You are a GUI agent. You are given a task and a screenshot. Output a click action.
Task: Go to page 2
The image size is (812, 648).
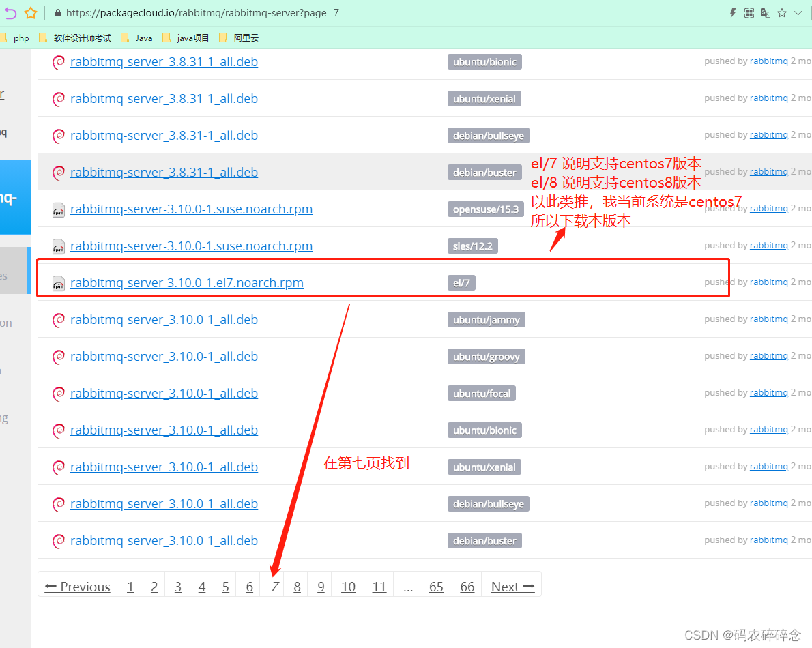[x=154, y=587]
